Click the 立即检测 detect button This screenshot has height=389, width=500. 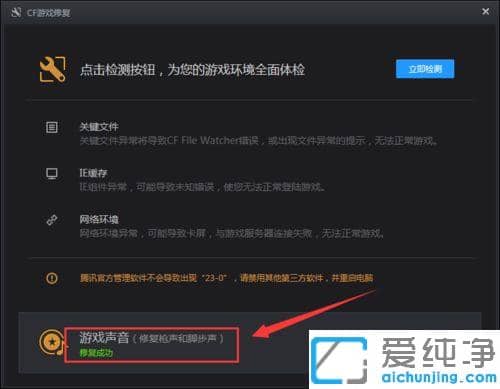click(x=425, y=69)
